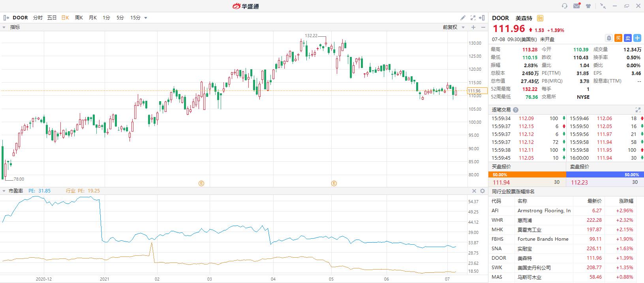Viewport: 644px width, 283px height.
Task: Switch to the 分时 chart tab
Action: click(x=38, y=18)
